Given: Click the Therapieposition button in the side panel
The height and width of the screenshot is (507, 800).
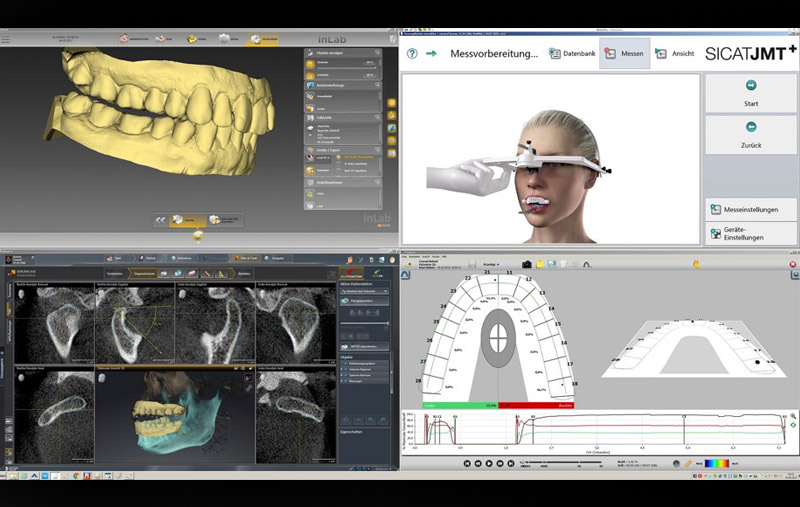Looking at the screenshot, I should [x=364, y=301].
